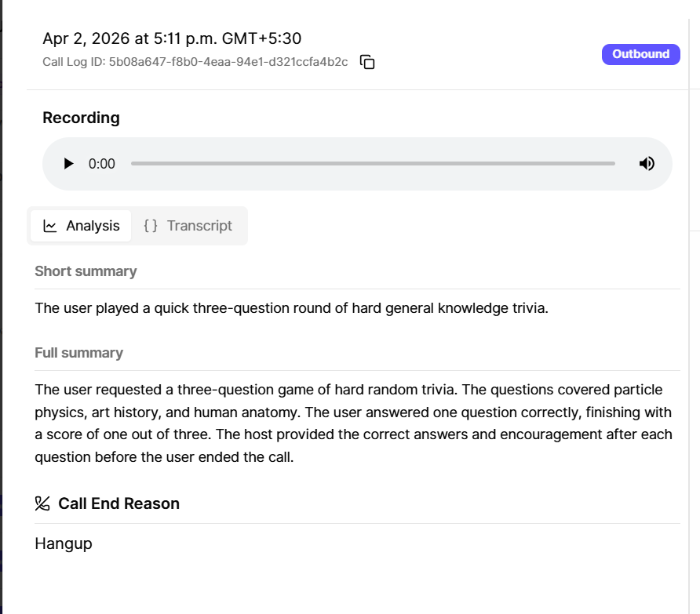Play the call recording
Screen dimensions: 700x614
point(69,164)
